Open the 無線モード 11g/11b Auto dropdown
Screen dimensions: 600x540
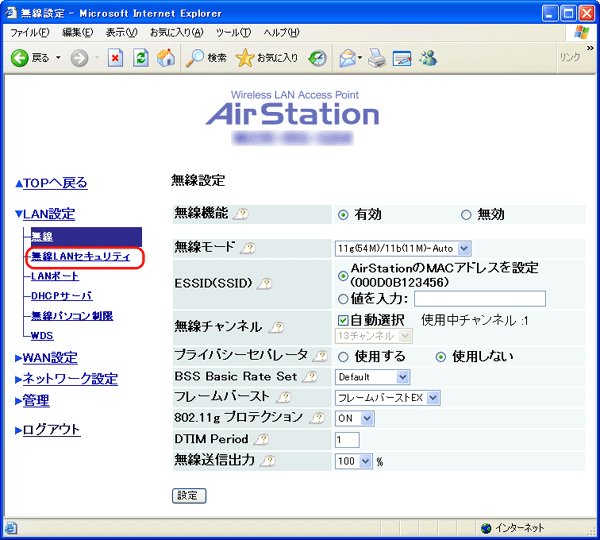pos(403,248)
